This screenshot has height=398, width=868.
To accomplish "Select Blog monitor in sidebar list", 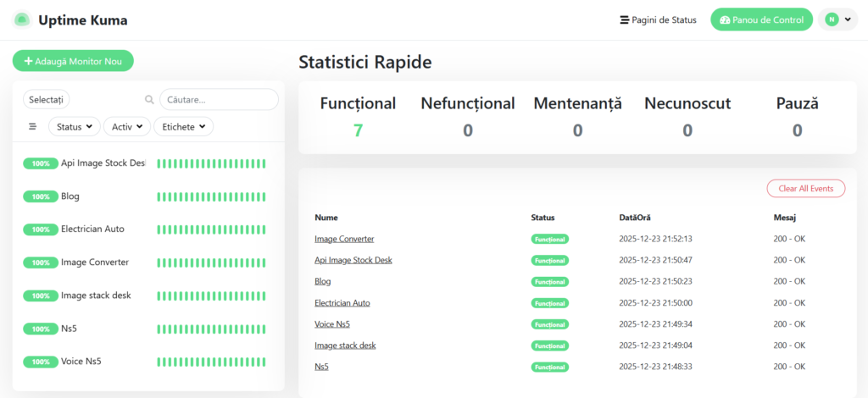I will click(x=147, y=196).
